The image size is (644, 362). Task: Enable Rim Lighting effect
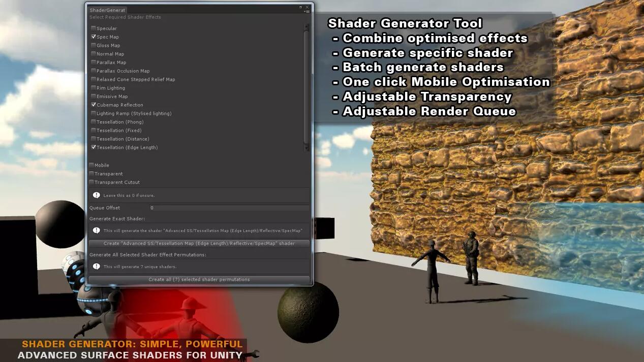point(94,88)
